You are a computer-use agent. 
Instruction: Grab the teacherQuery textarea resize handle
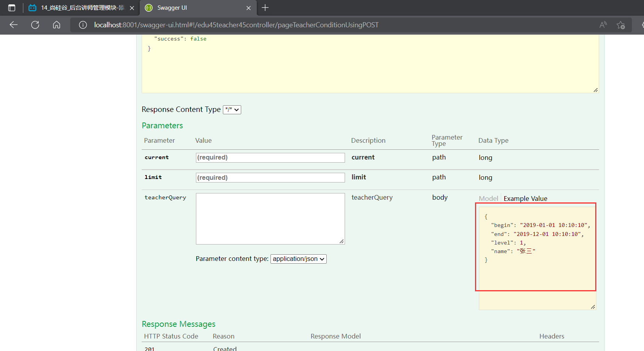pos(342,241)
